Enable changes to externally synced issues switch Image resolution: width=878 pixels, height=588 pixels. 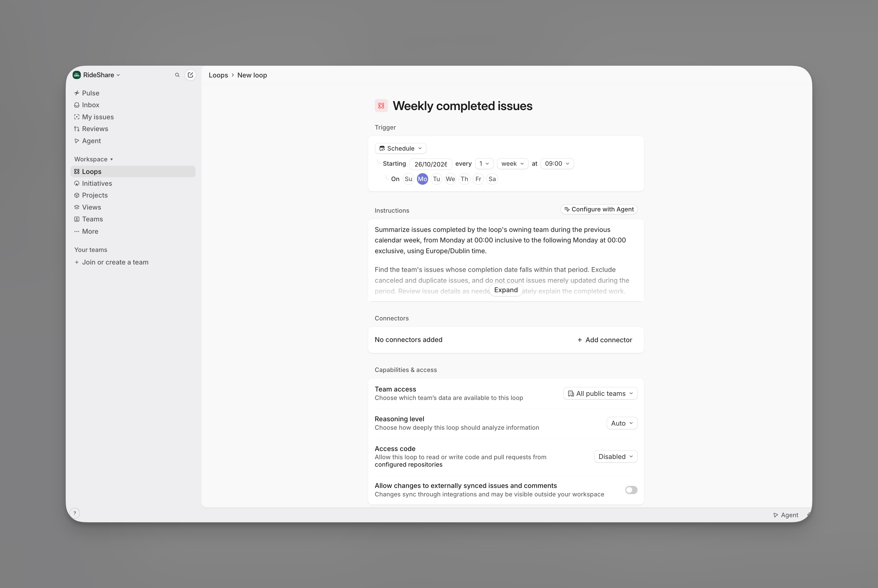pyautogui.click(x=631, y=490)
